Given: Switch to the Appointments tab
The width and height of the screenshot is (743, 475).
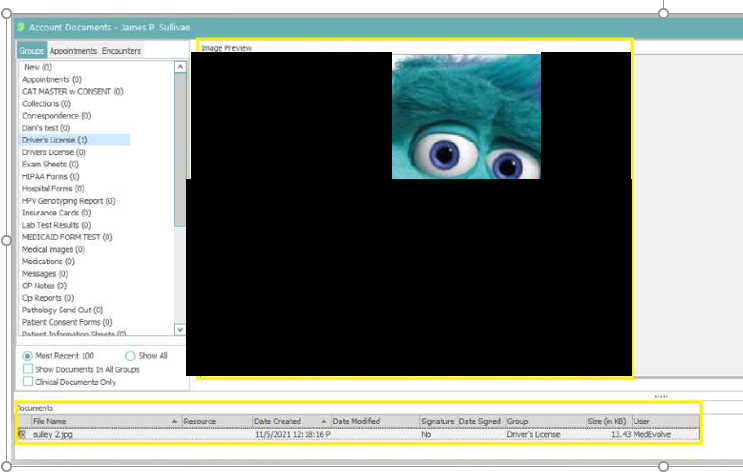Looking at the screenshot, I should coord(73,51).
